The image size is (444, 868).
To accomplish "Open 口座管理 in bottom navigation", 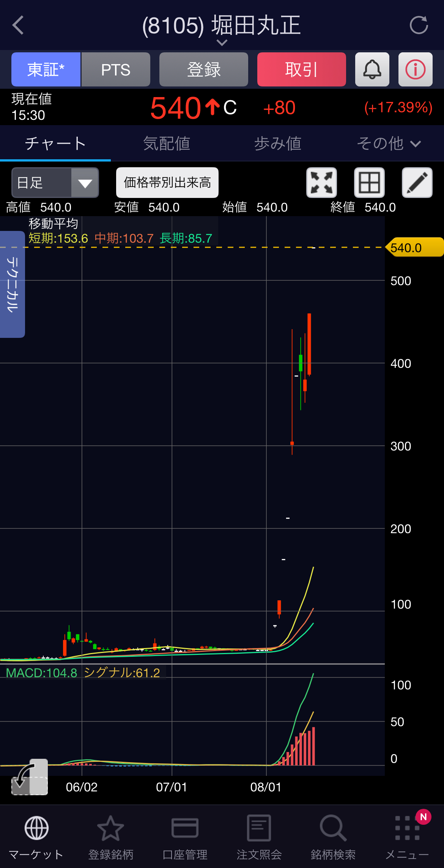I will (185, 837).
